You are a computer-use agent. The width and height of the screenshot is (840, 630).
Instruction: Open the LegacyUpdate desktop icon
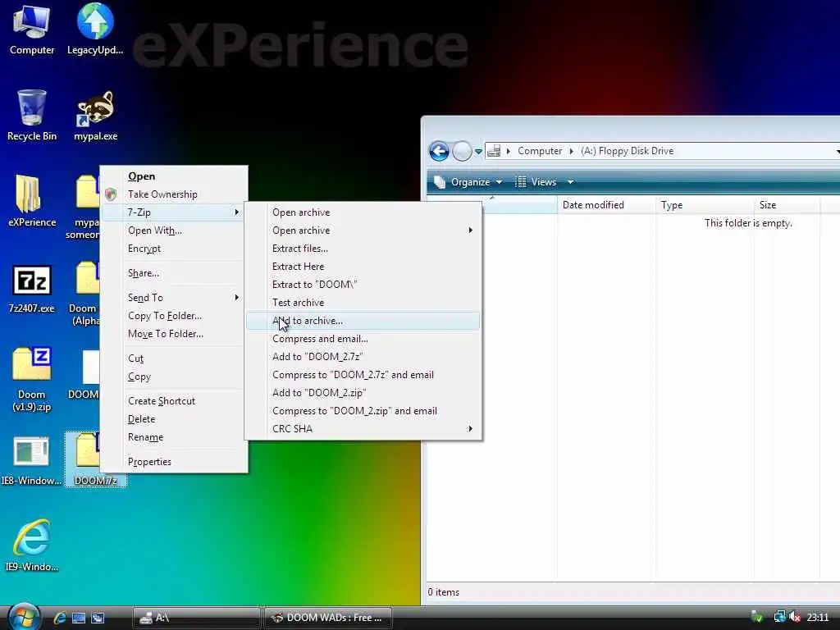[x=95, y=29]
